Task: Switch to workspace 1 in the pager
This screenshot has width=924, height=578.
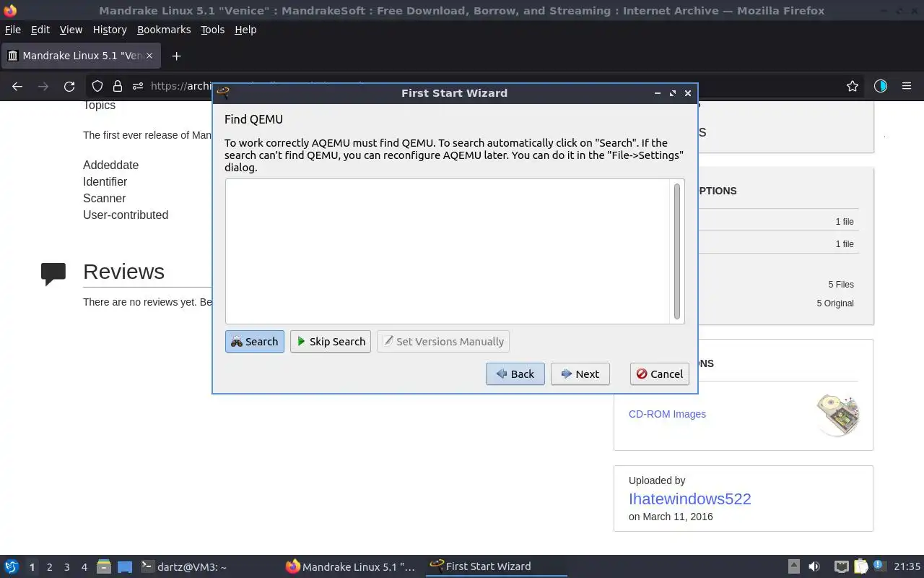Action: pyautogui.click(x=32, y=567)
